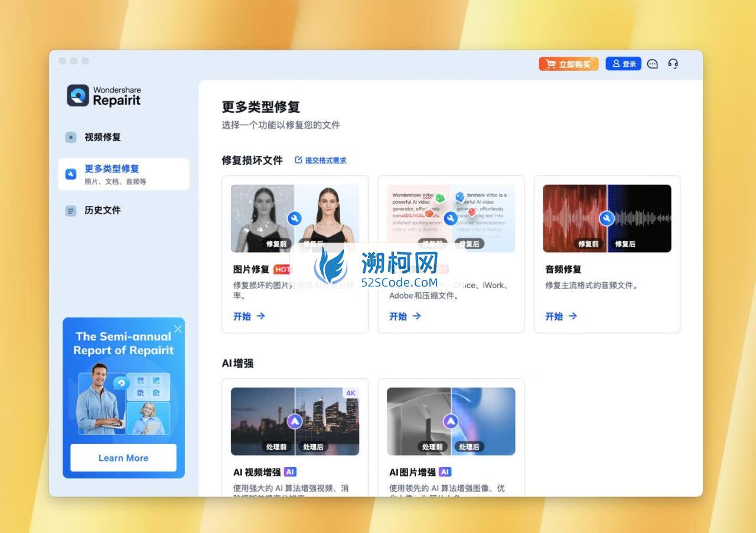Image resolution: width=756 pixels, height=533 pixels.
Task: Close the Semi-annual Report banner
Action: (178, 329)
